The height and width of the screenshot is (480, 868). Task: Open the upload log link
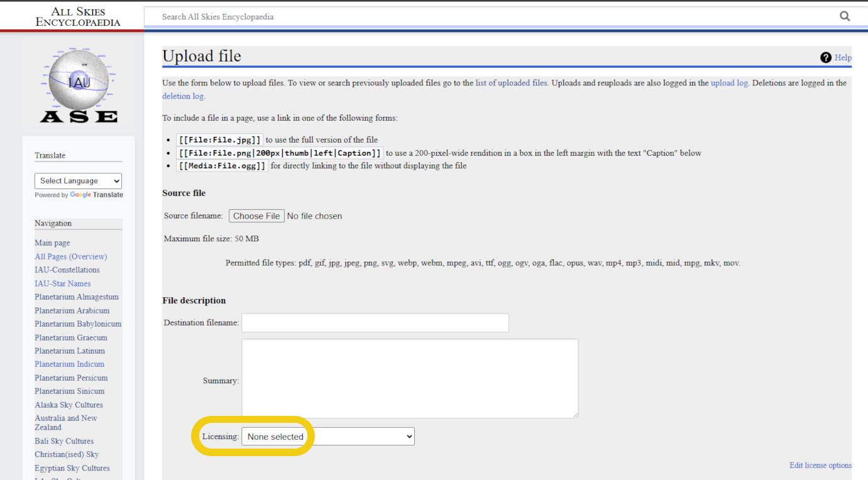[x=729, y=83]
